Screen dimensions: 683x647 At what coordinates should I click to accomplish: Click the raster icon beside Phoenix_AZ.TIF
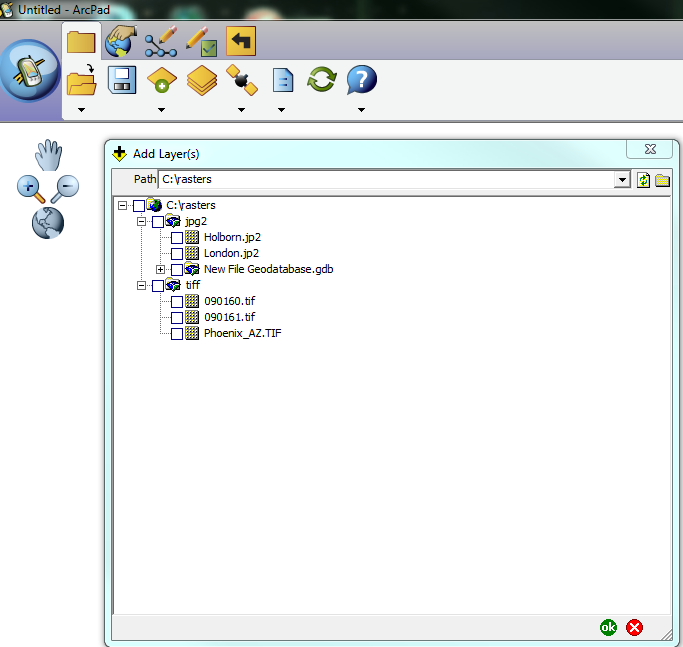[192, 333]
